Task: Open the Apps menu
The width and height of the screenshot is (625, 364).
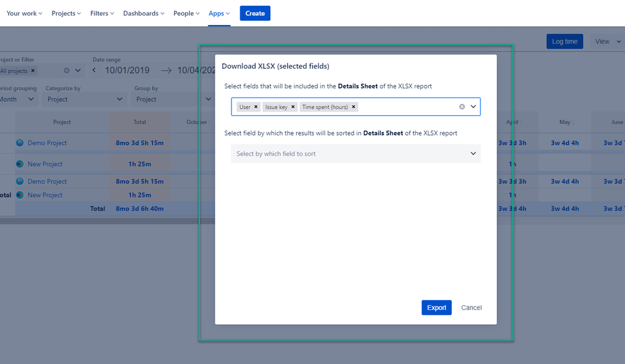Action: 219,13
